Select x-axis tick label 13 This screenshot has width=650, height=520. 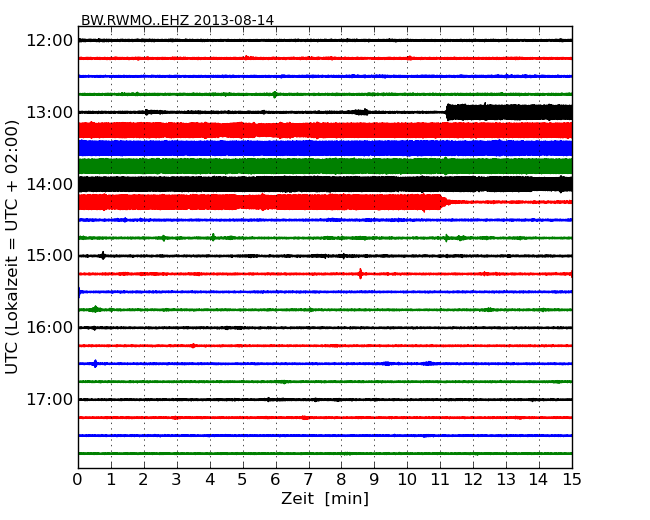tap(506, 480)
